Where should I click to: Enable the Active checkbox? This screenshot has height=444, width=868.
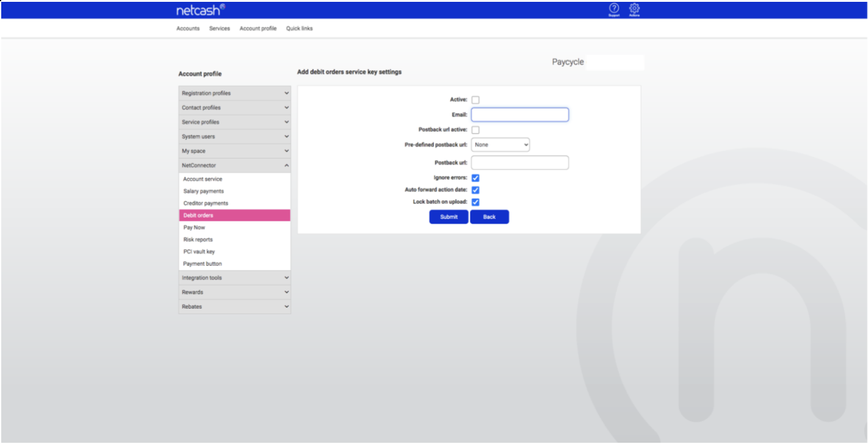(x=476, y=100)
